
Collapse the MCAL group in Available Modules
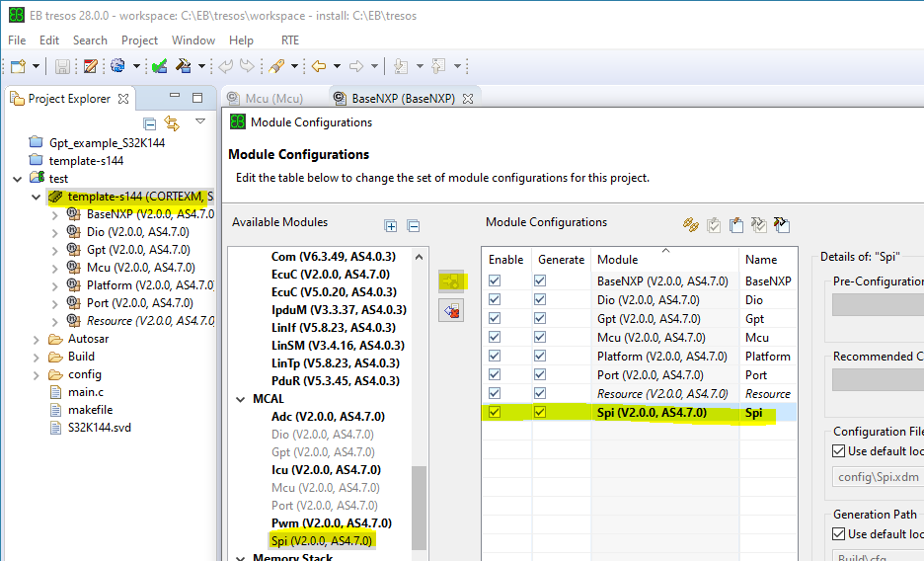click(242, 399)
